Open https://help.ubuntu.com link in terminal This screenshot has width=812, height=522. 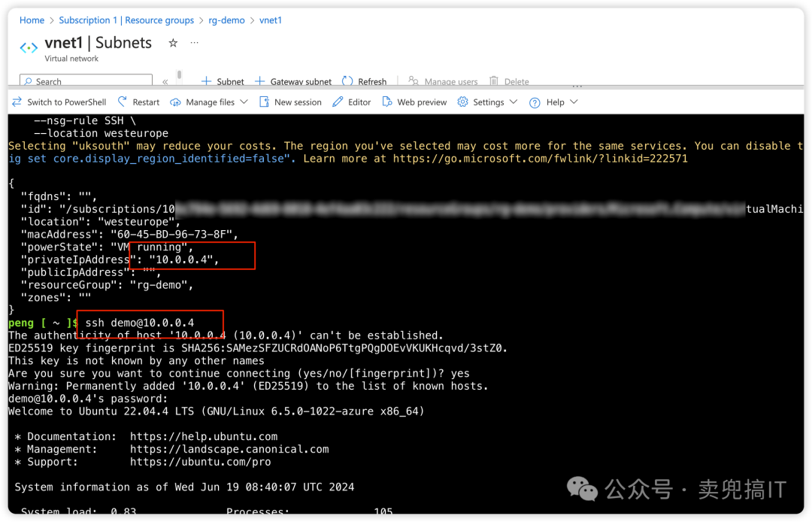tap(204, 436)
